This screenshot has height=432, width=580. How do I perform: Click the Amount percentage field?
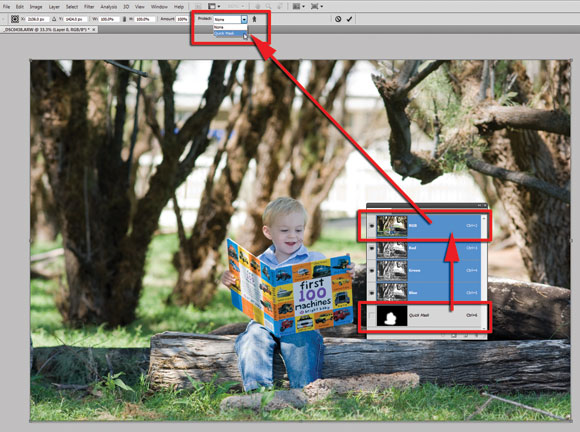point(182,19)
